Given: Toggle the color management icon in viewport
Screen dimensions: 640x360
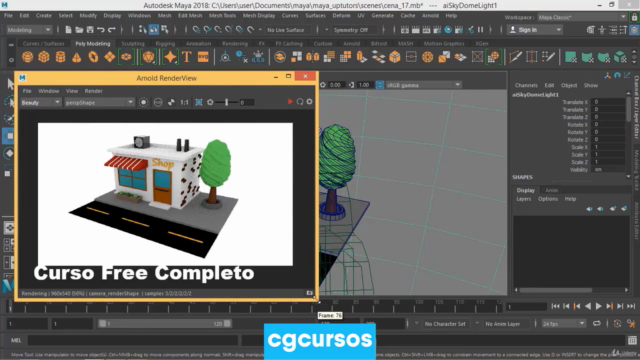Looking at the screenshot, I should [x=380, y=85].
